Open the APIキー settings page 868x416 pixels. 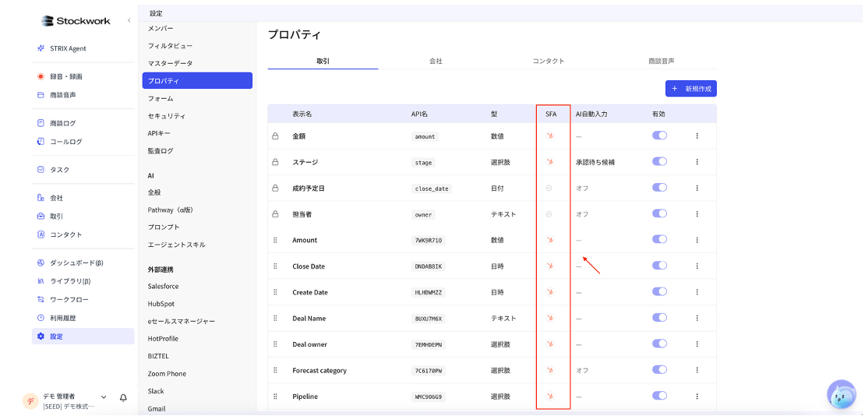[x=160, y=133]
